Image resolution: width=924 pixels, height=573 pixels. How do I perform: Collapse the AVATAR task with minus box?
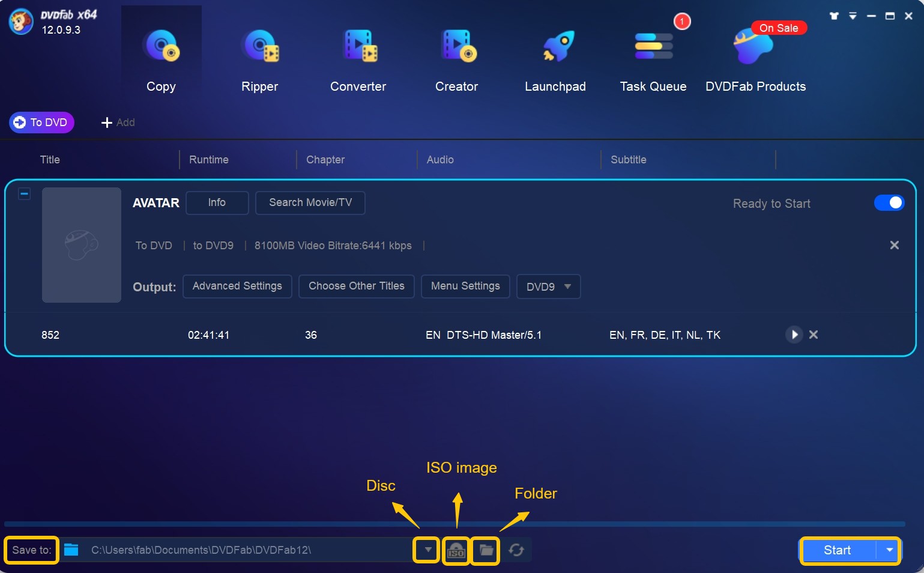click(x=25, y=194)
